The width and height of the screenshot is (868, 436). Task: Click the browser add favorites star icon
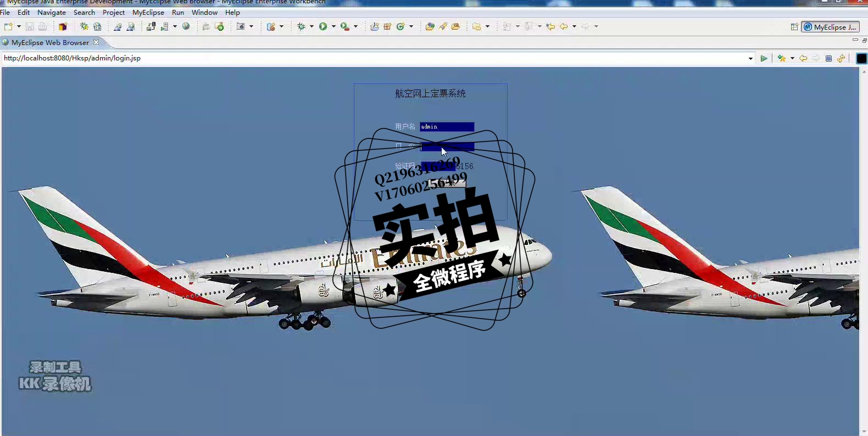pos(782,58)
